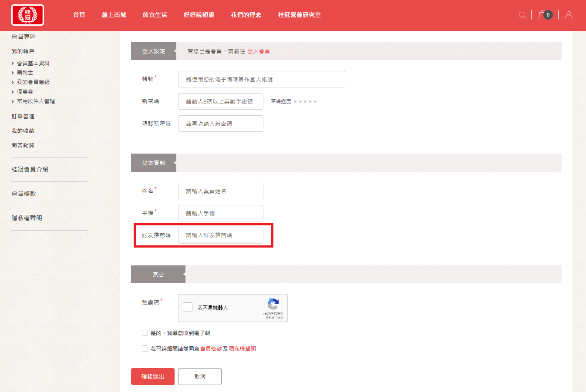586x392 pixels.
Task: Open the search magnifier icon
Action: pos(522,15)
